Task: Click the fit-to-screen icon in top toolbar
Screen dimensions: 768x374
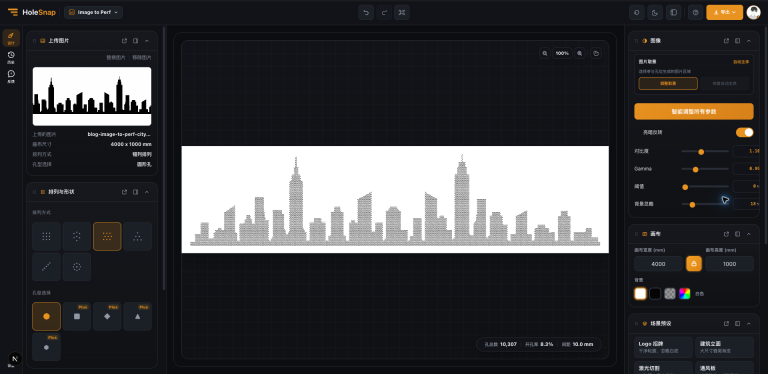Action: point(402,12)
